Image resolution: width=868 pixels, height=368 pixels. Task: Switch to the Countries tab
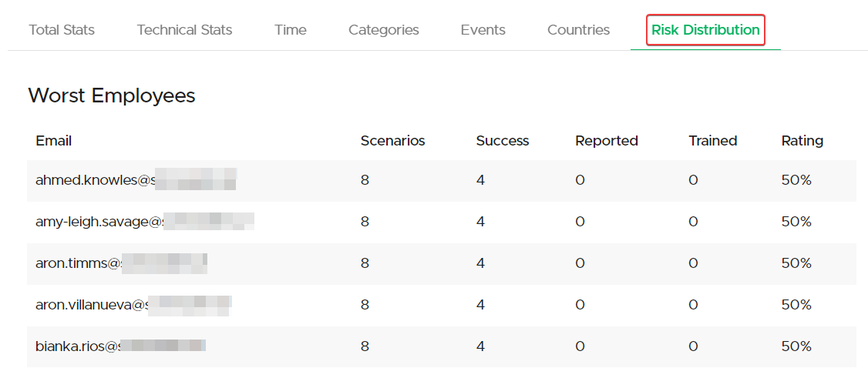pyautogui.click(x=578, y=30)
